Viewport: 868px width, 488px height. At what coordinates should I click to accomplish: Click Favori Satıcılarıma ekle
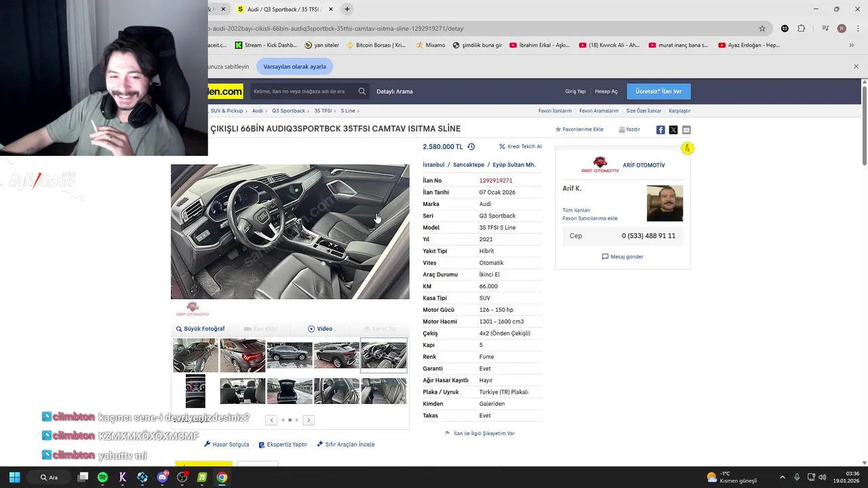pos(590,218)
